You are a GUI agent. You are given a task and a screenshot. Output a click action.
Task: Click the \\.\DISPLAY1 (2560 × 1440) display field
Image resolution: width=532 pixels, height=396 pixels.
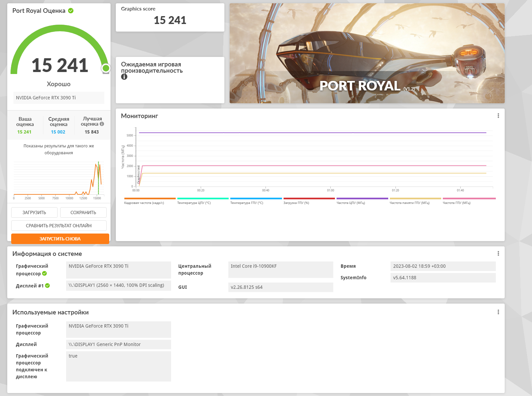[x=118, y=285]
